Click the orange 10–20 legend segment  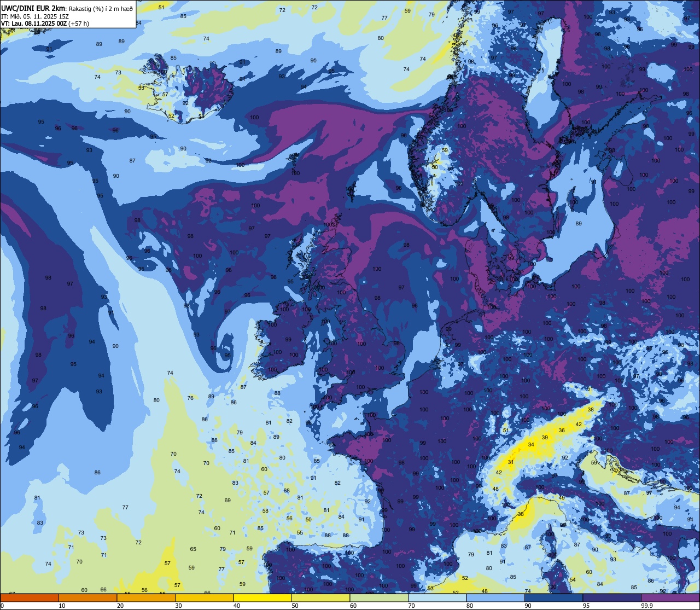[87, 597]
